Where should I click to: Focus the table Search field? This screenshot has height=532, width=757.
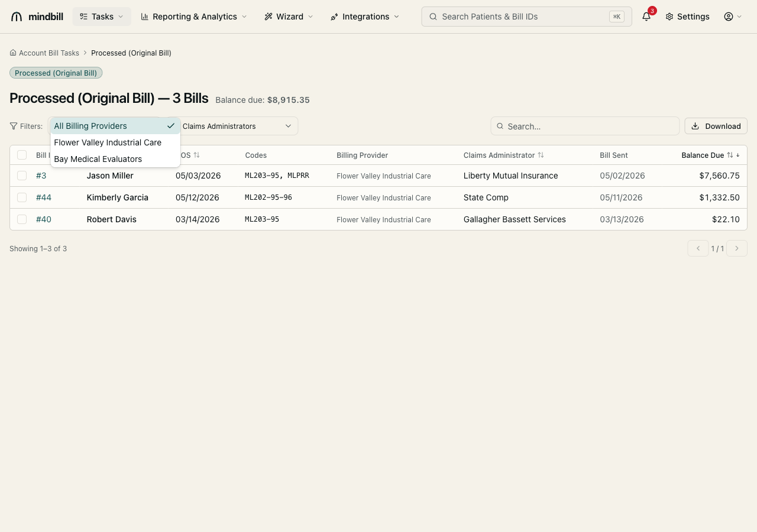(x=585, y=126)
